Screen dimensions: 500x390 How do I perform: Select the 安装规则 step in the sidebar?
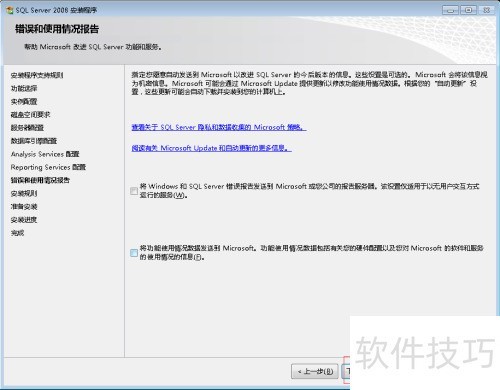(24, 193)
